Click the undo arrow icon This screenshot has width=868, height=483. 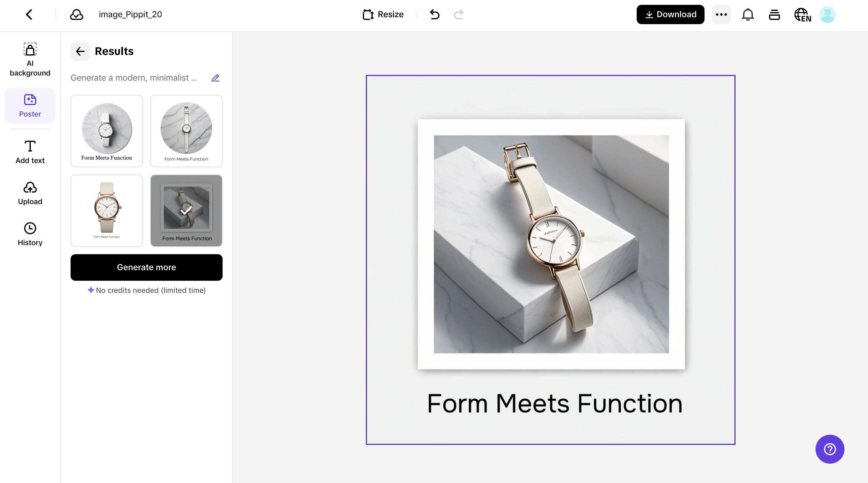click(435, 14)
